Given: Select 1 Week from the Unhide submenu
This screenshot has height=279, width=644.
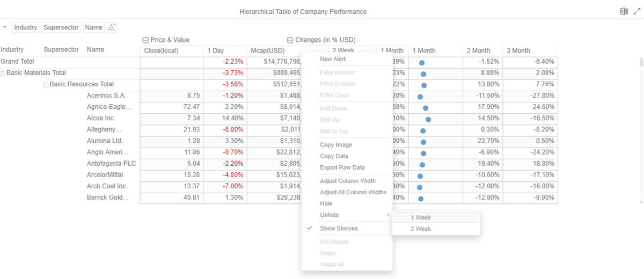Looking at the screenshot, I should pyautogui.click(x=421, y=218).
